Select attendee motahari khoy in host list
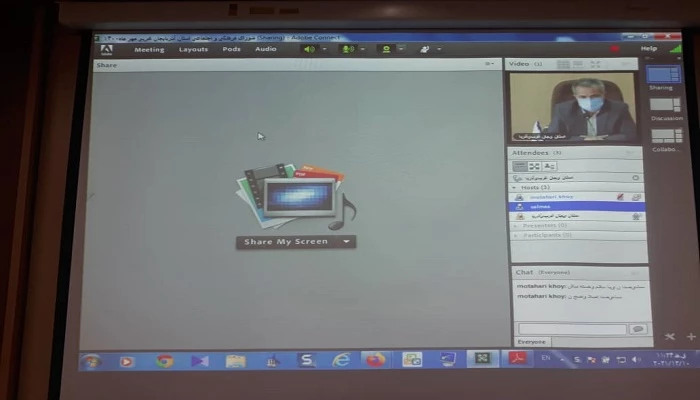Screen dimensions: 700x400 click(551, 197)
